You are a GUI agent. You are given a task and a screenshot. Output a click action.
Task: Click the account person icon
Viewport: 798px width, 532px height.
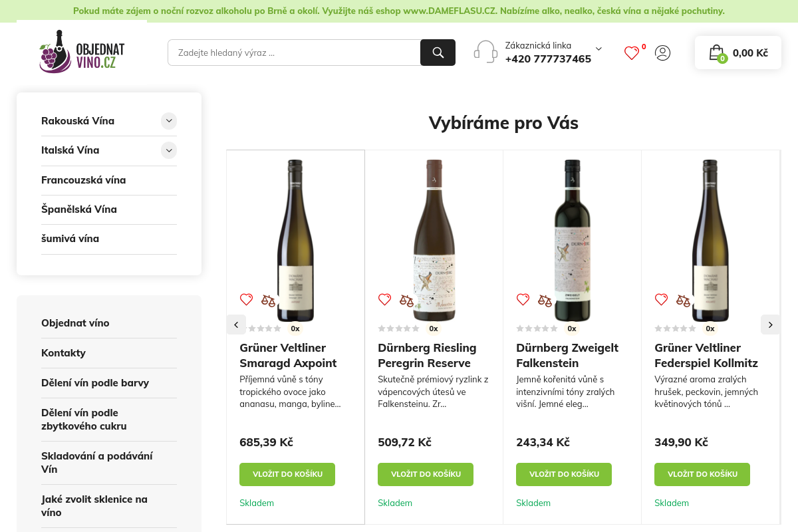pos(662,53)
